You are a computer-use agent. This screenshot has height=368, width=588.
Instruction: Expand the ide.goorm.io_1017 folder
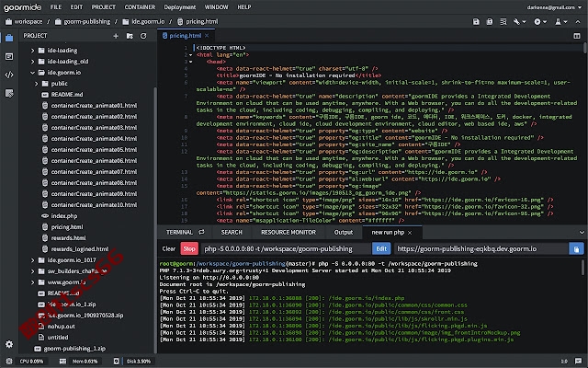[x=33, y=259]
